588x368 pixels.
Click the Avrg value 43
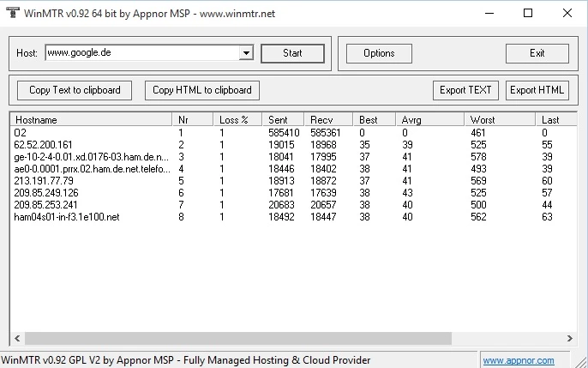(x=407, y=193)
